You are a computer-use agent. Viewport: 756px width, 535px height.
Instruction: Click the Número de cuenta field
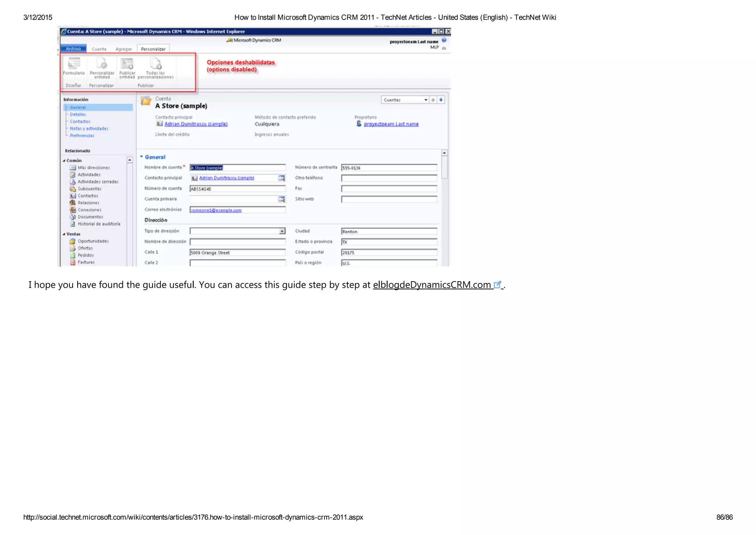238,189
